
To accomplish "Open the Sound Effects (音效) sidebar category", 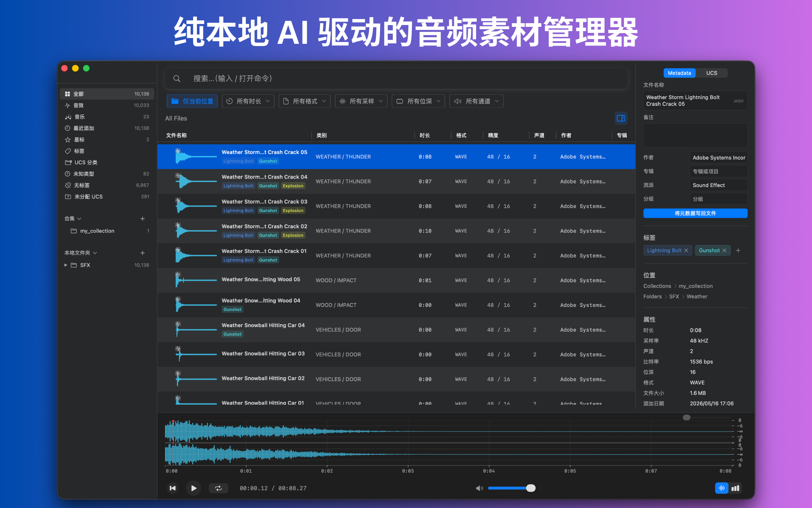I will [107, 105].
